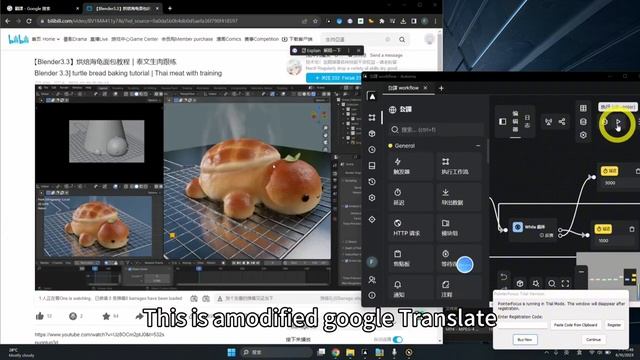This screenshot has height=360, width=640.
Task: Select the Export data block
Action: click(459, 197)
